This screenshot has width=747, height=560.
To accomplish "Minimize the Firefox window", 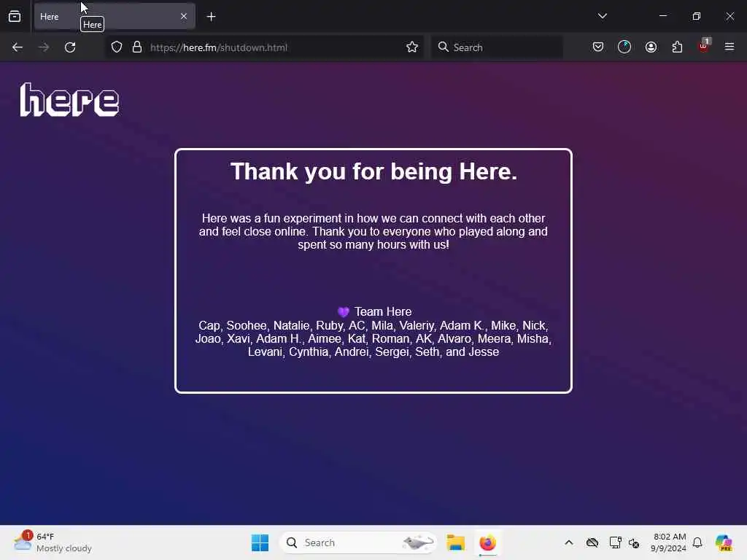I will [662, 16].
